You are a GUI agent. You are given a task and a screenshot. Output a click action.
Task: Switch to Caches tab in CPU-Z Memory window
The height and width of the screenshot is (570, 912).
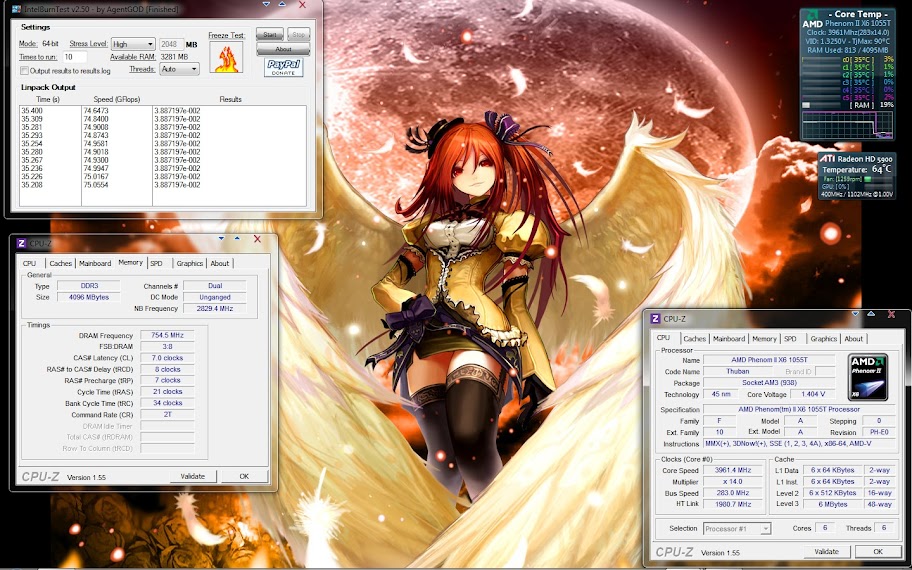(60, 263)
